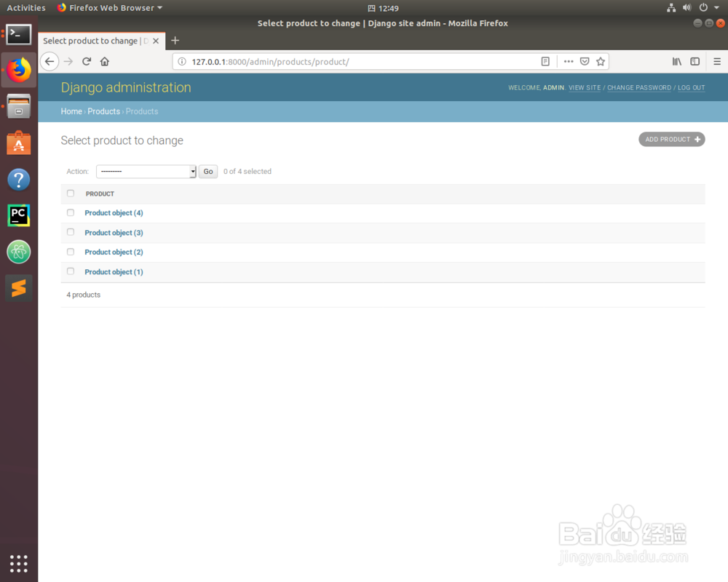Click ADD PRODUCT button
The image size is (728, 582).
coord(672,139)
